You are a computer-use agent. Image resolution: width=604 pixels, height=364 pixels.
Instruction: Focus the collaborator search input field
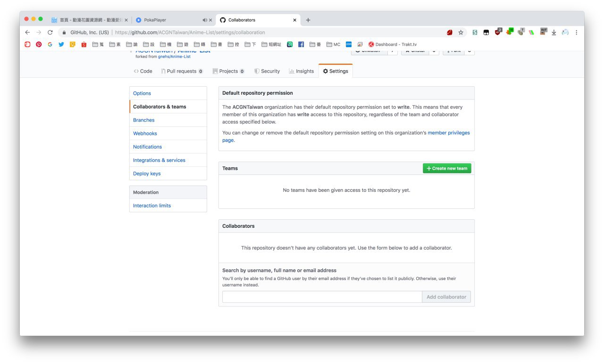coord(322,297)
